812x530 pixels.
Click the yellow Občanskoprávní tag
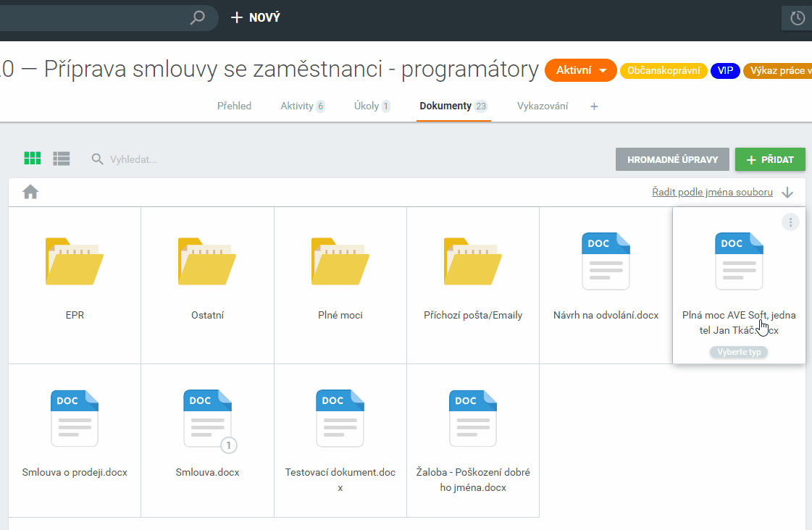664,71
